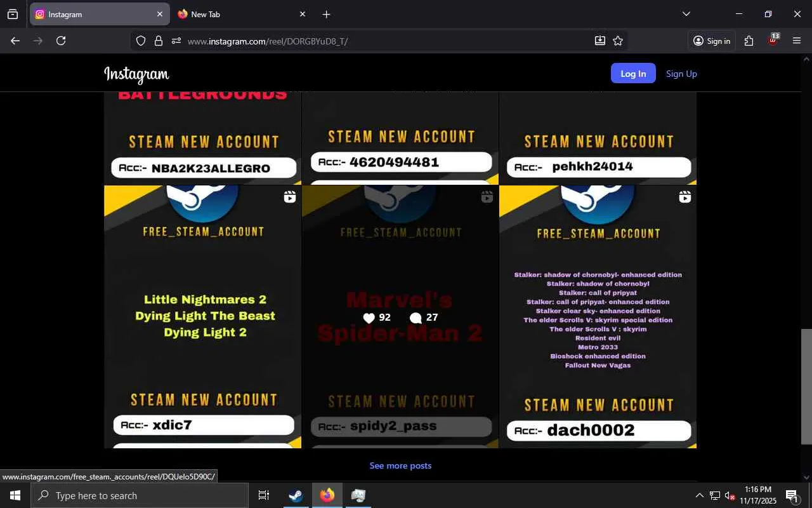Click the reel icon on Little Nightmares post
The height and width of the screenshot is (508, 812).
pos(289,197)
